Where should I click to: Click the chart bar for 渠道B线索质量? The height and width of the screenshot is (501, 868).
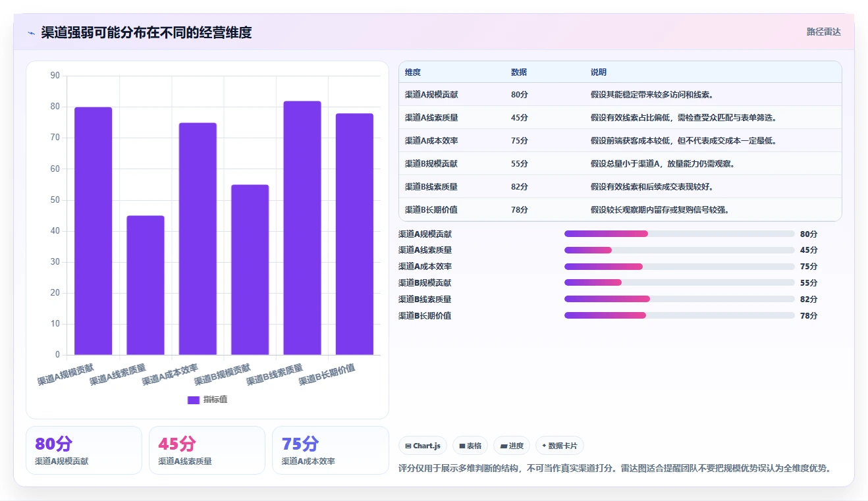(x=302, y=228)
